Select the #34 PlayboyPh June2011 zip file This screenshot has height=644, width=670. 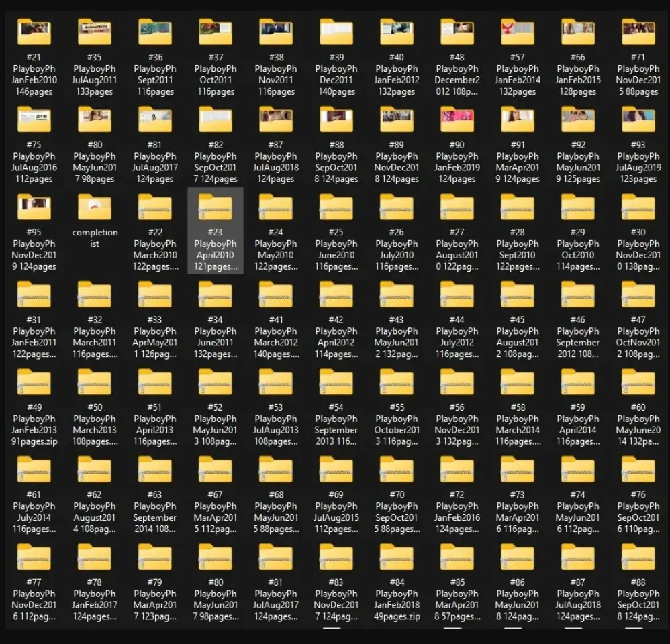pos(216,294)
